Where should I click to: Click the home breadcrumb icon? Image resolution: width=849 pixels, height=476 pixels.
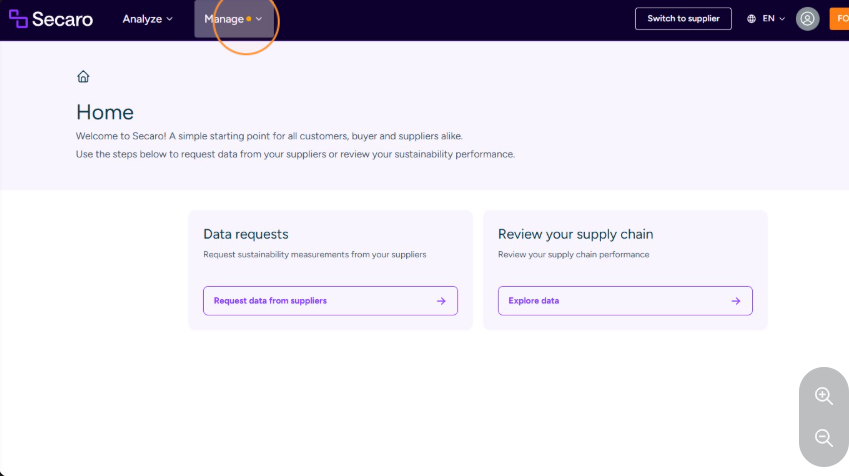pos(83,76)
